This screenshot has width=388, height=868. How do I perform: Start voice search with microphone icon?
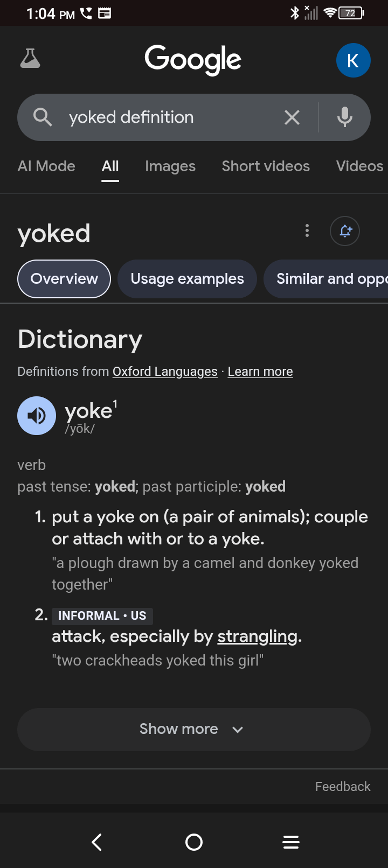point(345,117)
